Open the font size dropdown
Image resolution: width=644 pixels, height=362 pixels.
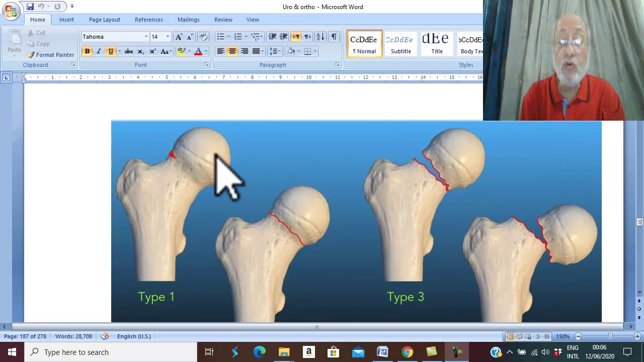pyautogui.click(x=168, y=37)
